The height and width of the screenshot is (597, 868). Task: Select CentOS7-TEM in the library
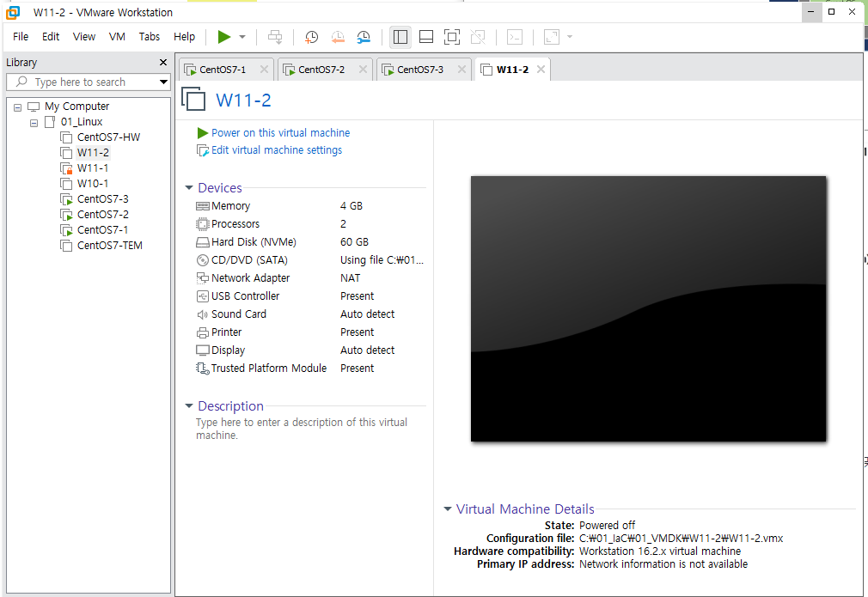click(110, 246)
